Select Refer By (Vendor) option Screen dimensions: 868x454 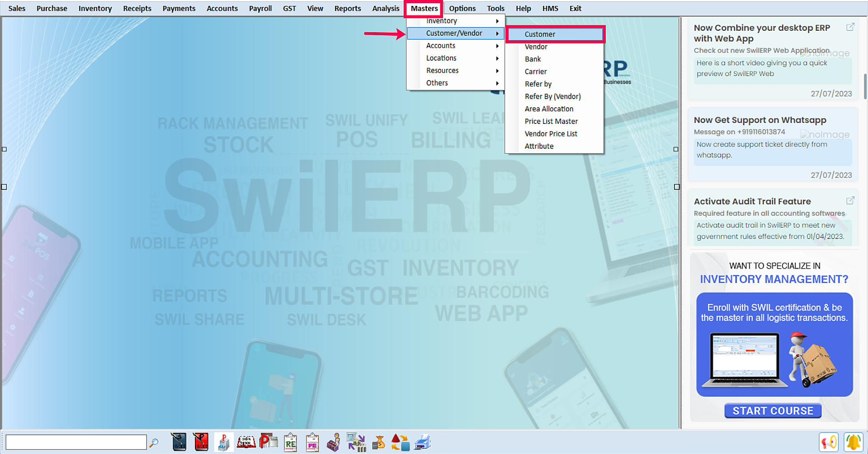pos(555,96)
